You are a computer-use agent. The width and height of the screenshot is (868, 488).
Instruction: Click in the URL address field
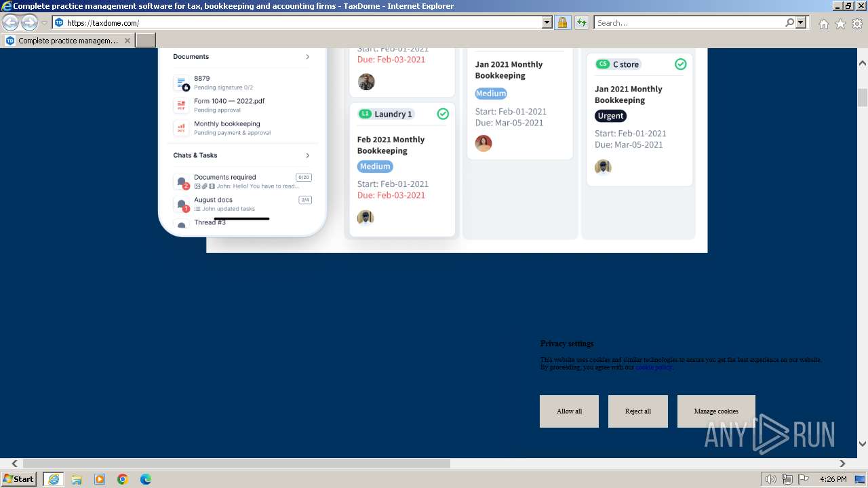tap(303, 23)
